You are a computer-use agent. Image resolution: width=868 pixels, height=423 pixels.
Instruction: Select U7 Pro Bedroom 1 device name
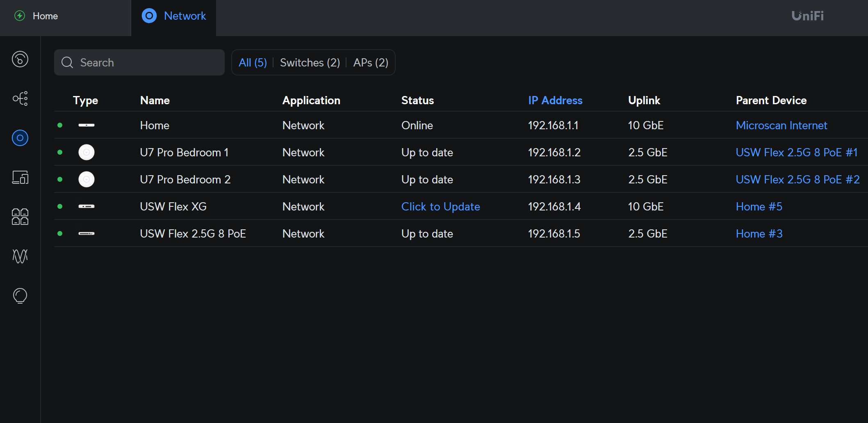184,152
